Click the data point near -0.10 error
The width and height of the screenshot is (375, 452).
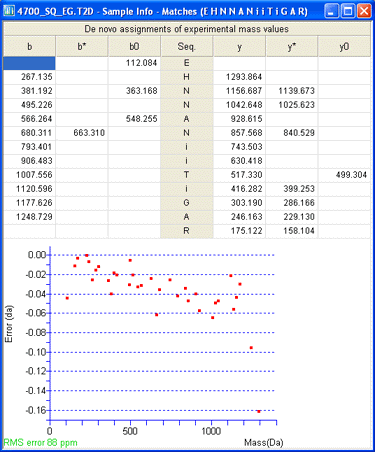[x=251, y=348]
